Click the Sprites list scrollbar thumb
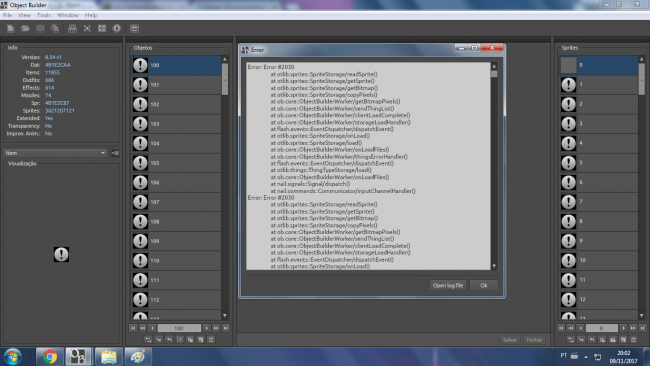The width and height of the screenshot is (650, 366). 641,79
